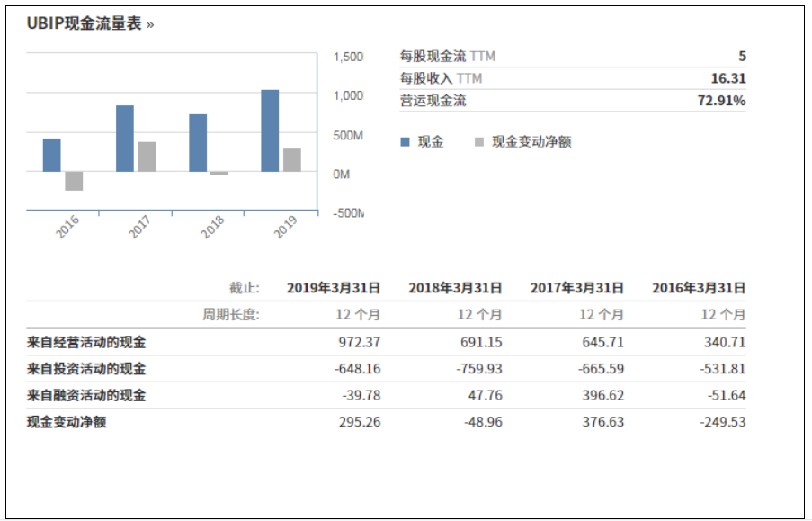Click the value -51.64
This screenshot has width=812, height=521.
tap(727, 396)
